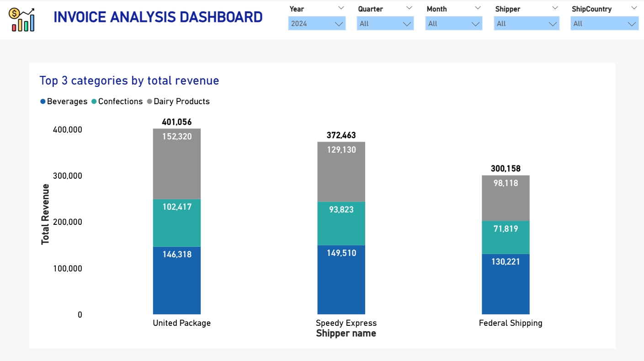Viewport: 644px width, 361px height.
Task: Click the Shipper name axis title
Action: [346, 334]
